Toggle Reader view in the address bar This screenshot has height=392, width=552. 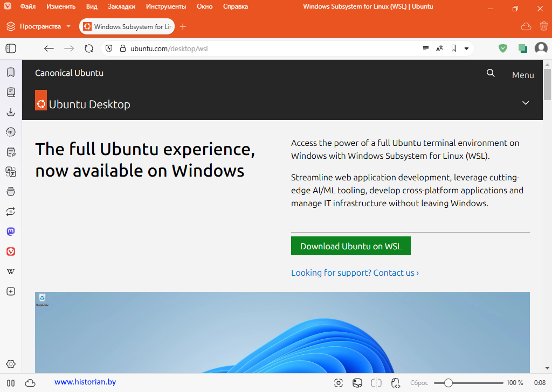click(426, 48)
